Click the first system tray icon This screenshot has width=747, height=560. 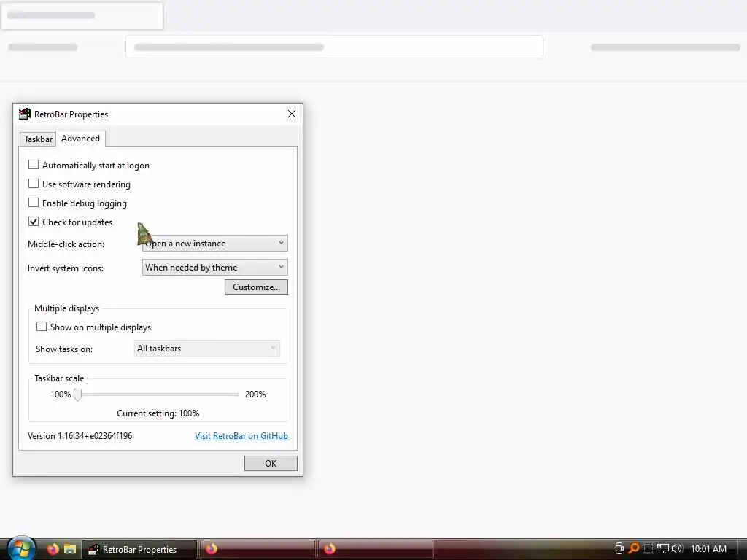(619, 548)
